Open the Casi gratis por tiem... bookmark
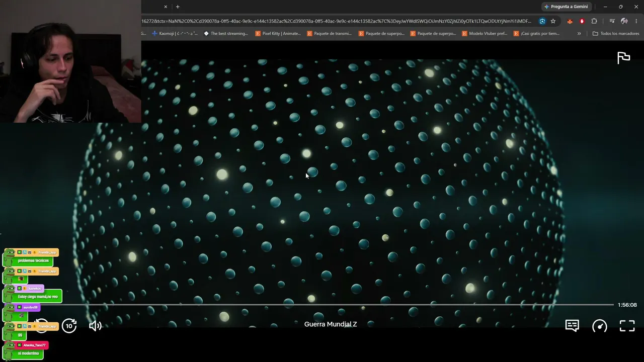Image resolution: width=644 pixels, height=362 pixels. click(536, 34)
